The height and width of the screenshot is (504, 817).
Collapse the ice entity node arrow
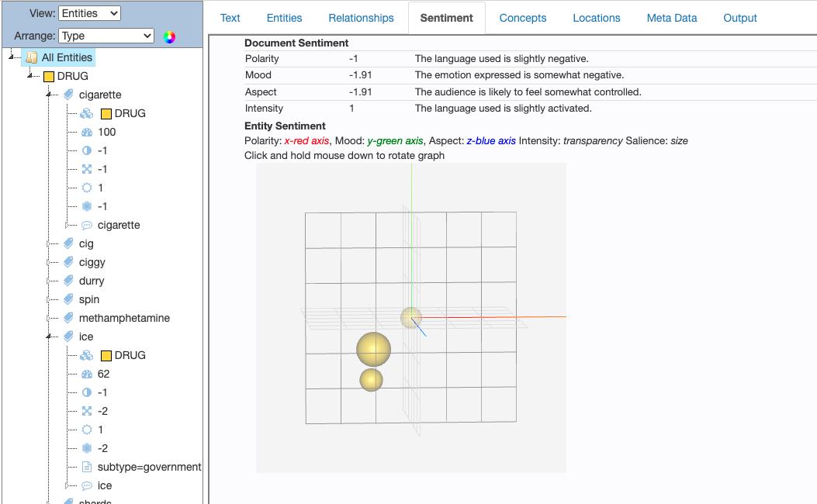[50, 337]
